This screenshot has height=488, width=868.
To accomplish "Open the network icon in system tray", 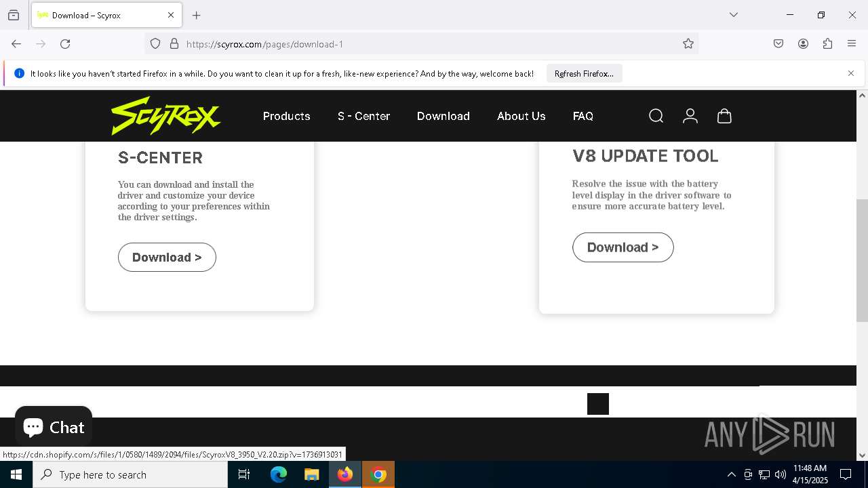I will tap(764, 474).
